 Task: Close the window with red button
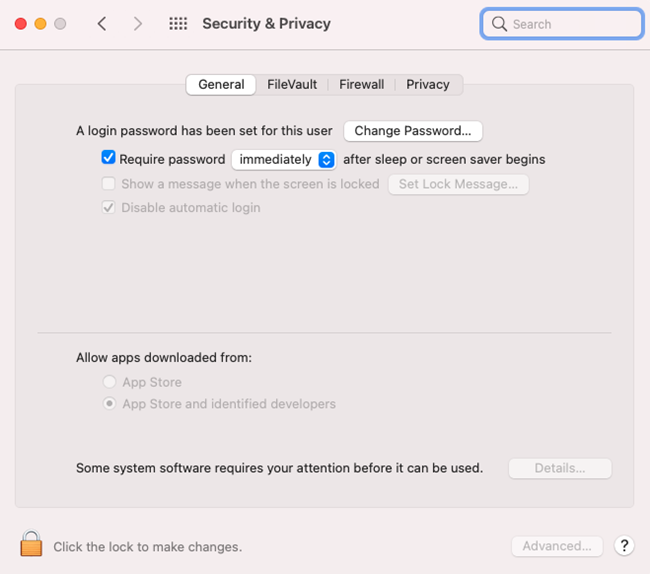(x=21, y=24)
